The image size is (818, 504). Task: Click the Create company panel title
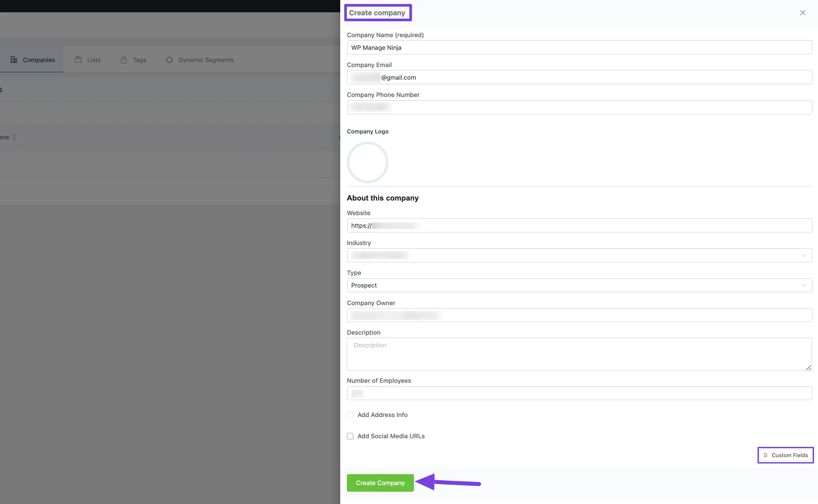(x=377, y=13)
